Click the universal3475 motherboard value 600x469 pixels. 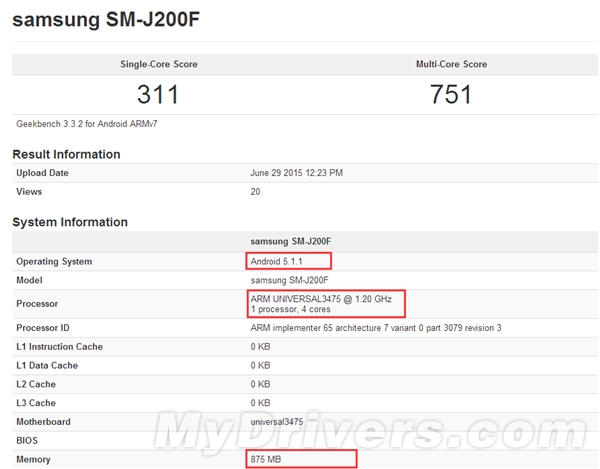(x=277, y=422)
